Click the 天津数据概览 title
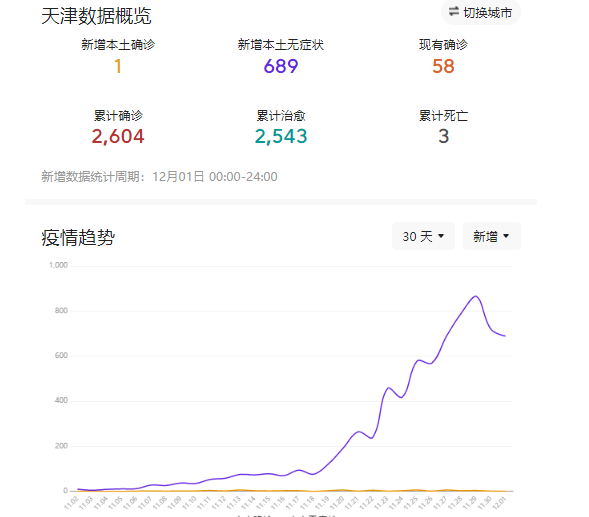The height and width of the screenshot is (517, 589). point(97,16)
